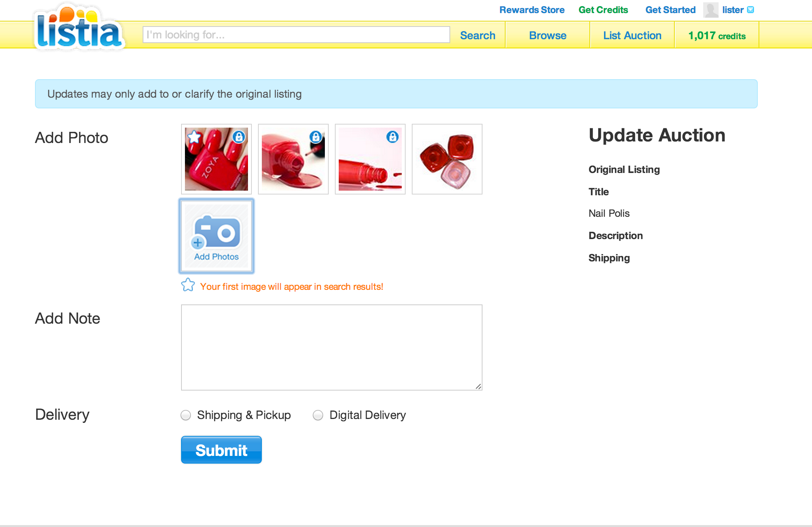This screenshot has height=527, width=812.
Task: Open the Get Started link
Action: coord(670,10)
